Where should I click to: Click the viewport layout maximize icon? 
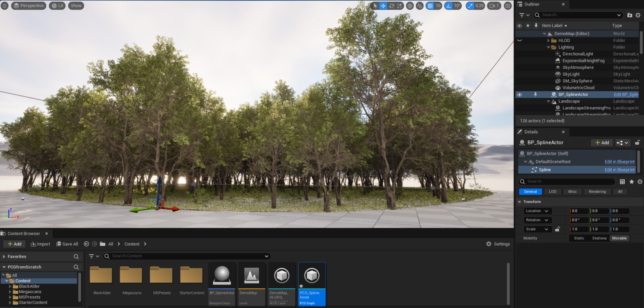click(x=508, y=6)
